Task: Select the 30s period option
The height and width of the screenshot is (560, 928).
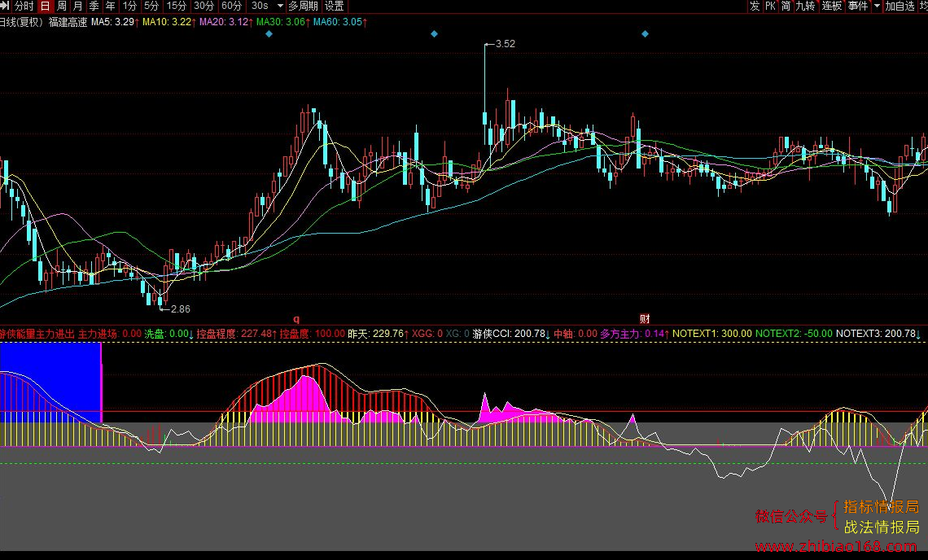Action: [x=260, y=6]
